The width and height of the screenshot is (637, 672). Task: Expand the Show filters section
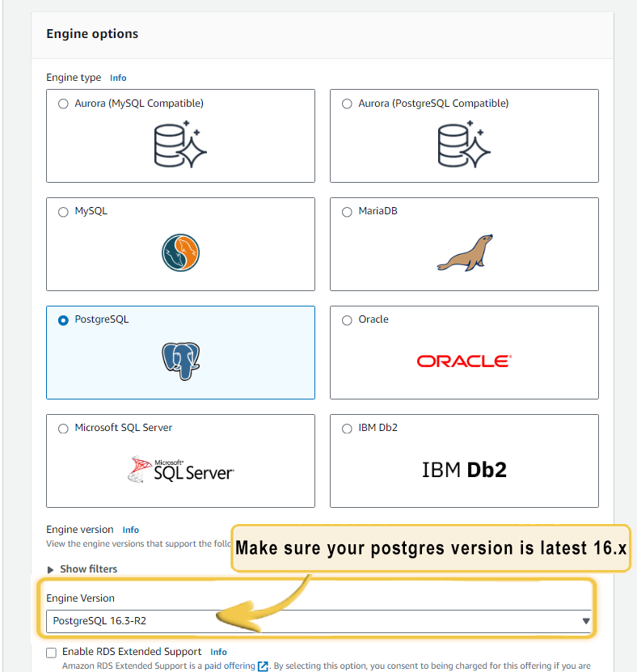pyautogui.click(x=82, y=569)
